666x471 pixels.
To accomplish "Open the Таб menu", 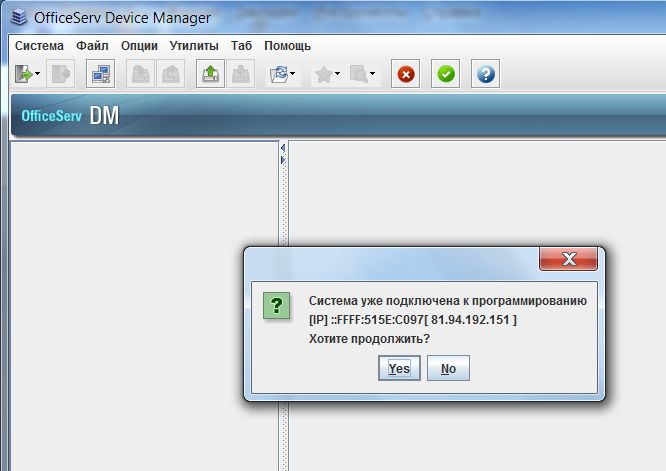I will [241, 45].
